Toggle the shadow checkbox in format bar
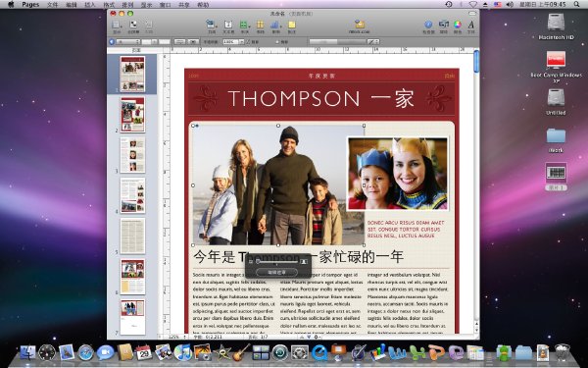The image size is (588, 368). [248, 42]
